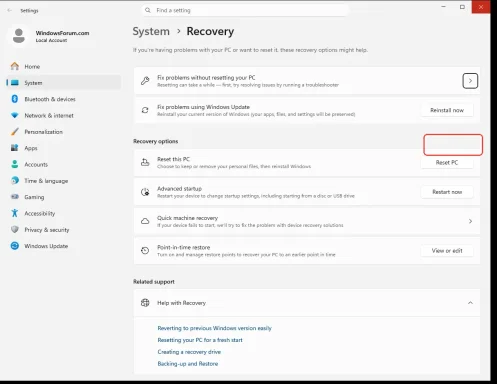The image size is (497, 384).
Task: Click the search magnifier icon
Action: click(148, 10)
